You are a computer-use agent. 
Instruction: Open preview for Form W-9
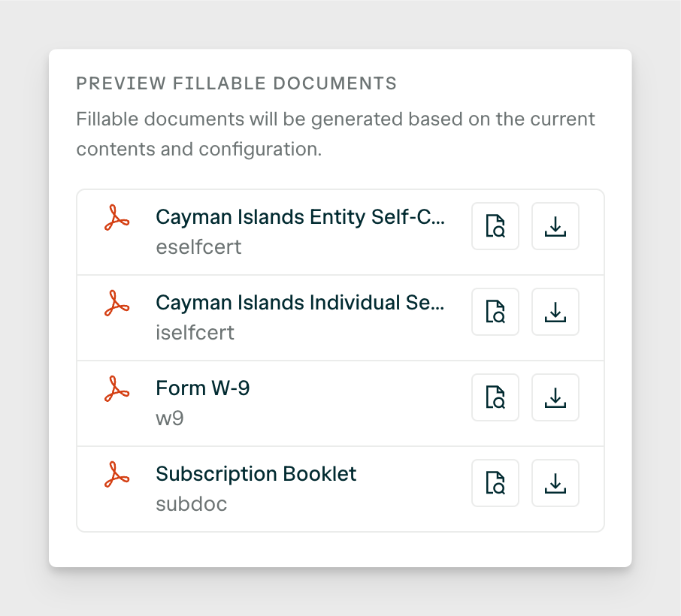495,397
